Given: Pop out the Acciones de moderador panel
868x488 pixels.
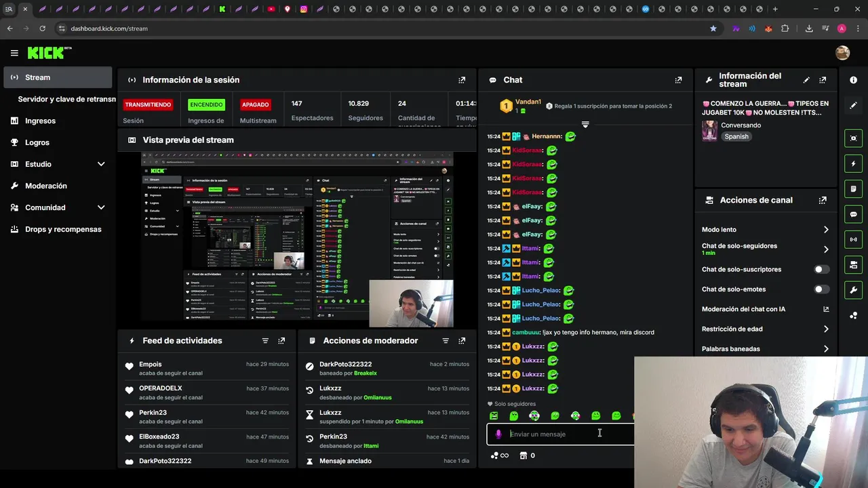Looking at the screenshot, I should [x=462, y=341].
